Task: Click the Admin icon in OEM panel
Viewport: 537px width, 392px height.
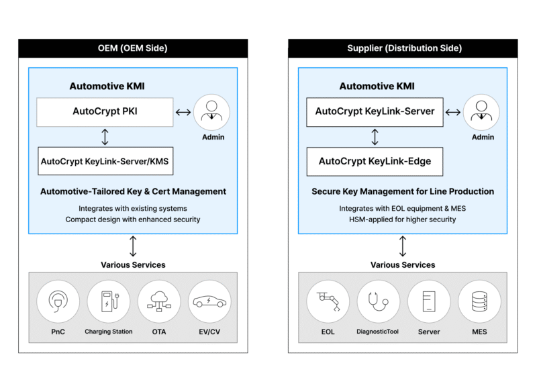Action: (211, 112)
